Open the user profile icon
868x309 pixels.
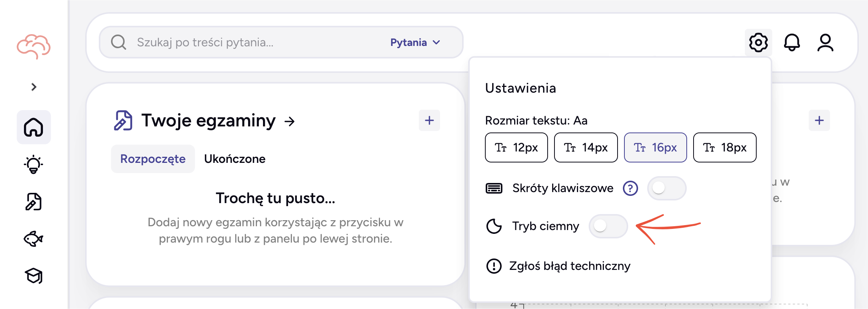(x=825, y=42)
